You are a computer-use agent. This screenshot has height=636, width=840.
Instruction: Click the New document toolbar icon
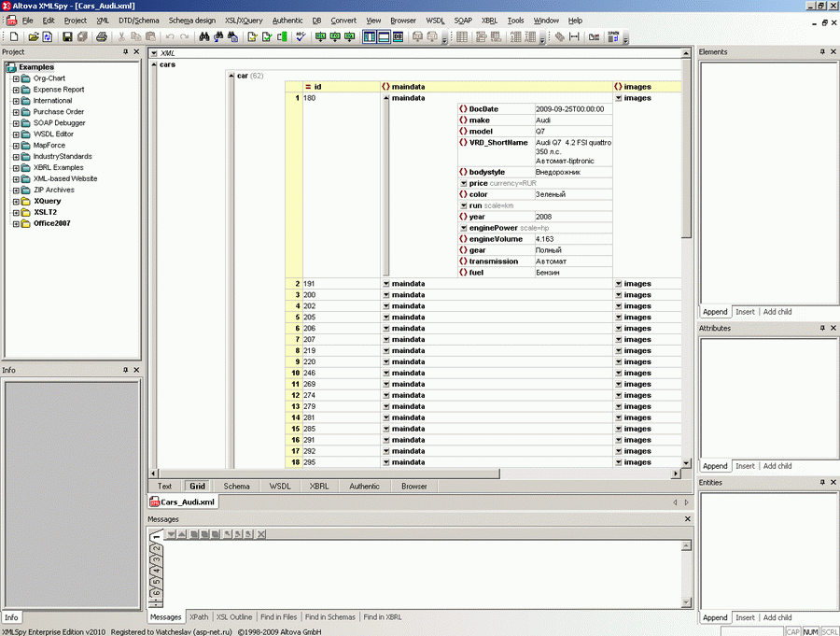[x=14, y=36]
